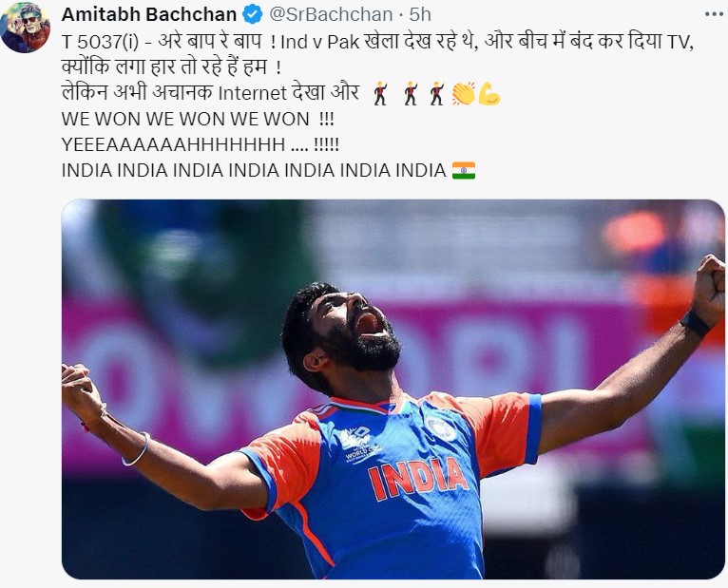Open the 5h timestamp link
Screen dimensions: 728x588
click(420, 15)
